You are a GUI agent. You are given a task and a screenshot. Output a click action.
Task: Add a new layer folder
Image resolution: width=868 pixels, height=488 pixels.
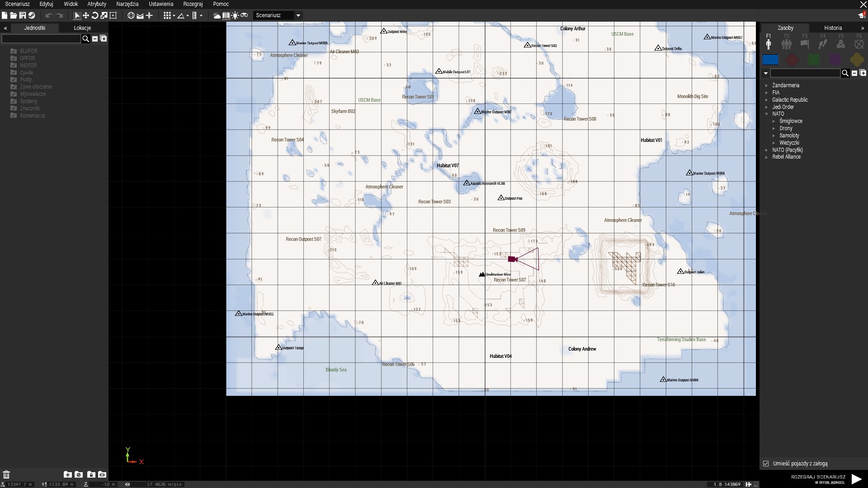click(67, 474)
